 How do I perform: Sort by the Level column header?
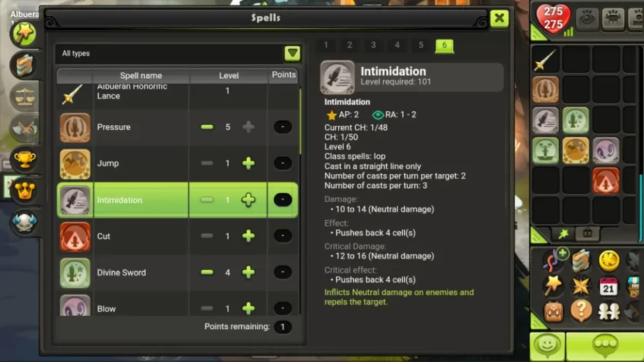[228, 76]
